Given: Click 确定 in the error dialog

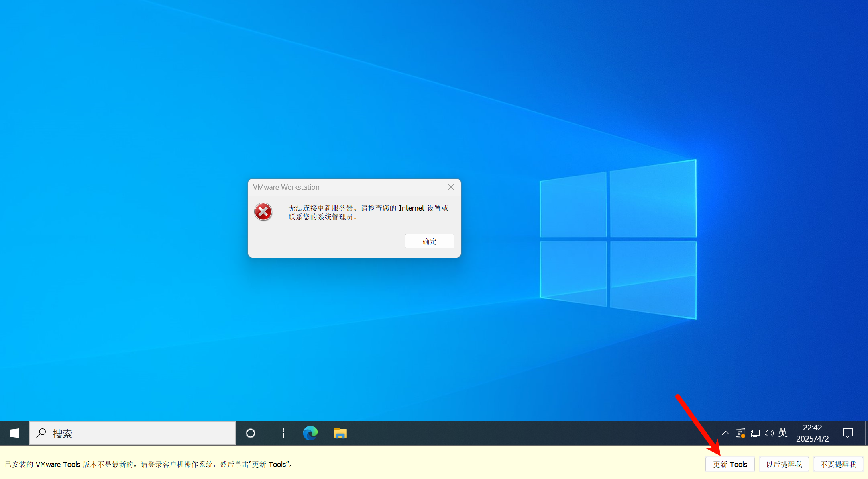Looking at the screenshot, I should tap(429, 241).
